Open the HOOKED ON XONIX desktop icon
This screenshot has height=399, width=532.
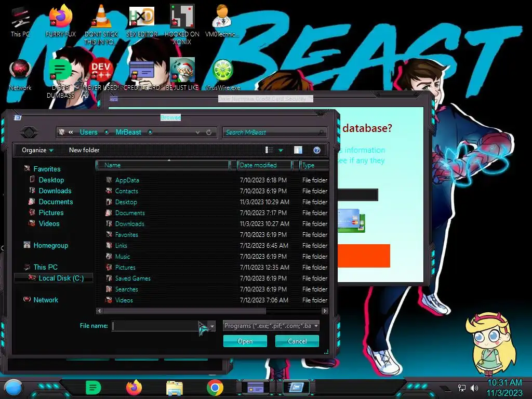click(182, 24)
